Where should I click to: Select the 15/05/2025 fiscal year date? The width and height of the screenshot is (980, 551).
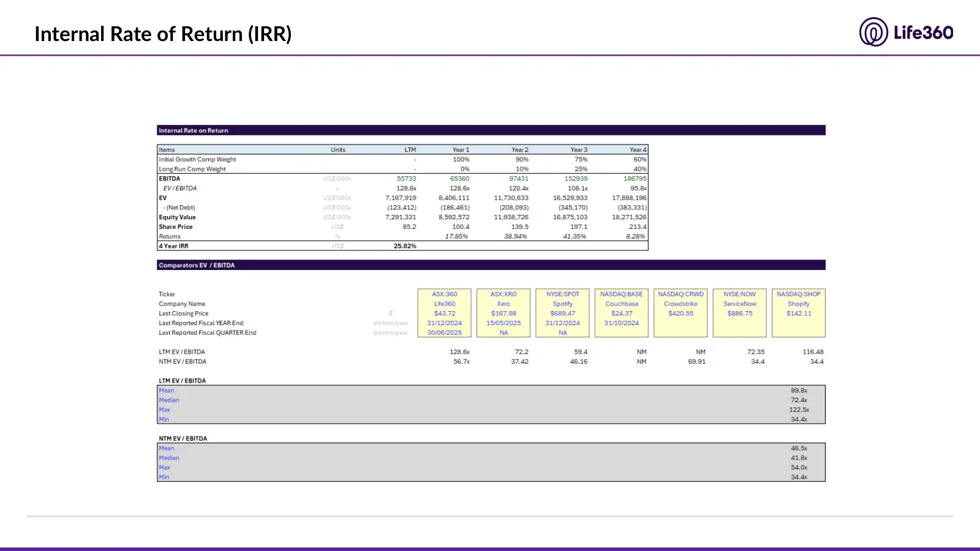(x=503, y=323)
